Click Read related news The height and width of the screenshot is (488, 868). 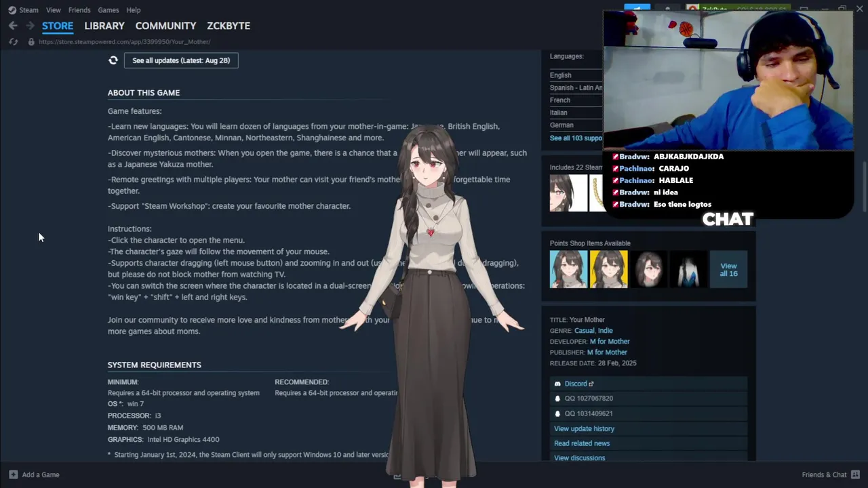click(582, 443)
